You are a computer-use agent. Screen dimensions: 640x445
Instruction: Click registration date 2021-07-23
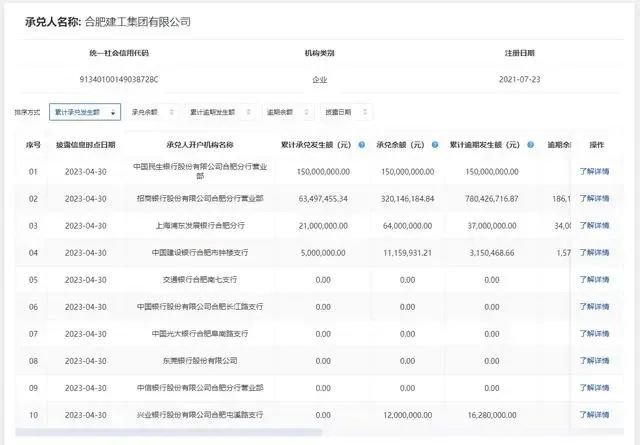[520, 79]
